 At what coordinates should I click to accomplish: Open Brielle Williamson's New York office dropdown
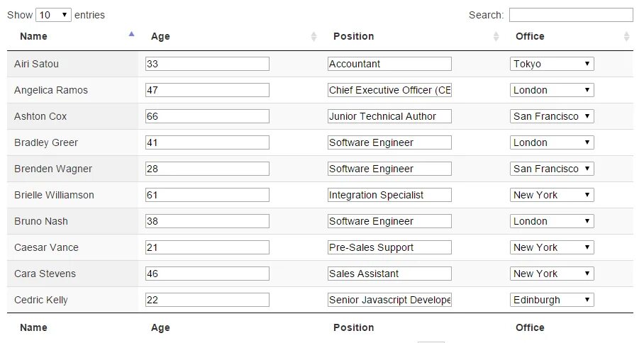coord(552,195)
